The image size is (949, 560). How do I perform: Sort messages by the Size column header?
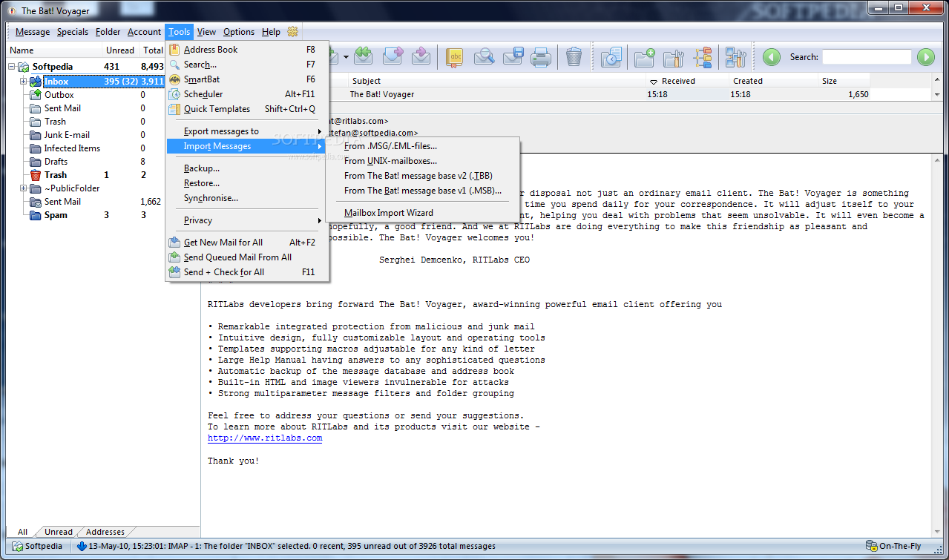(844, 81)
